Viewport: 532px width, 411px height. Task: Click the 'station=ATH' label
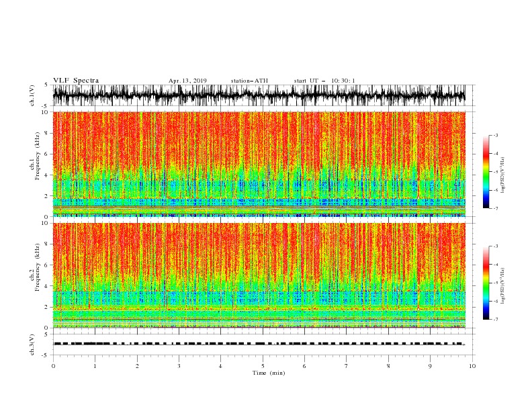click(x=249, y=81)
